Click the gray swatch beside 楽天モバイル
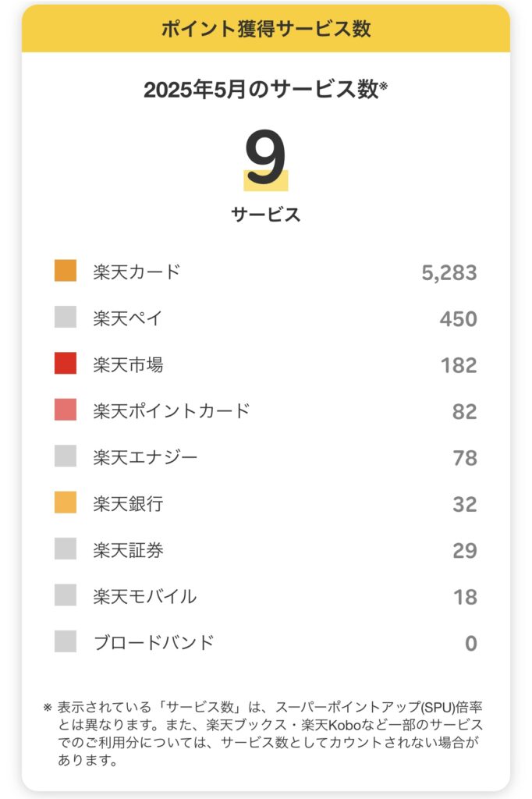The height and width of the screenshot is (799, 532). click(x=66, y=595)
